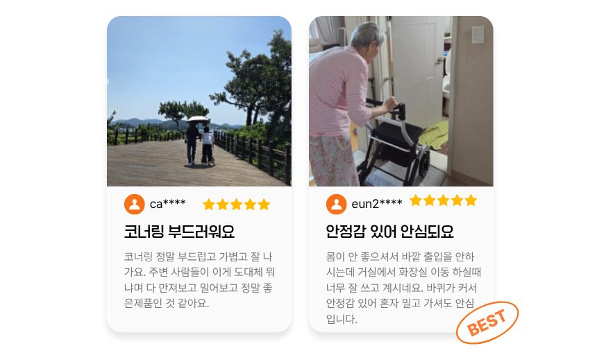Click the orange avatar icon beside ca****
Image resolution: width=597 pixels, height=364 pixels.
click(x=135, y=205)
